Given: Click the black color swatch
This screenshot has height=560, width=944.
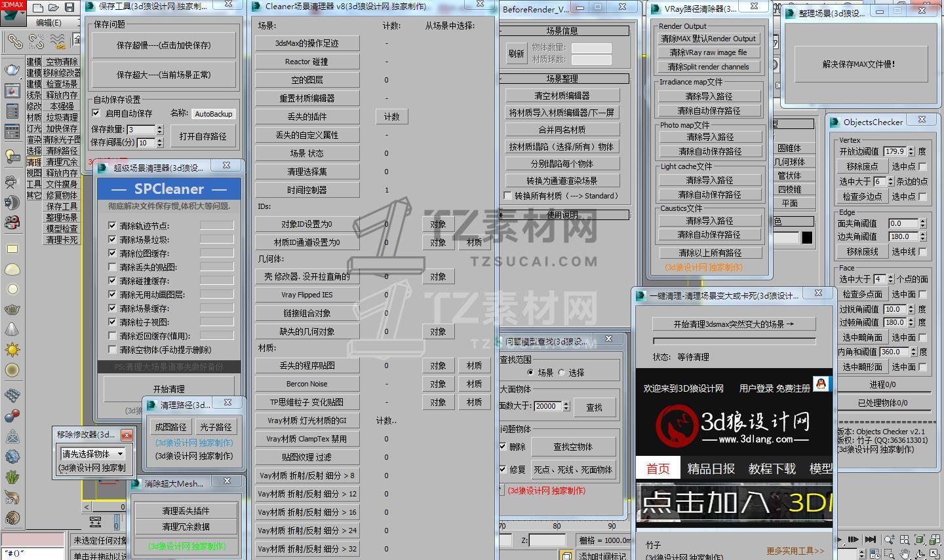Looking at the screenshot, I should (807, 238).
